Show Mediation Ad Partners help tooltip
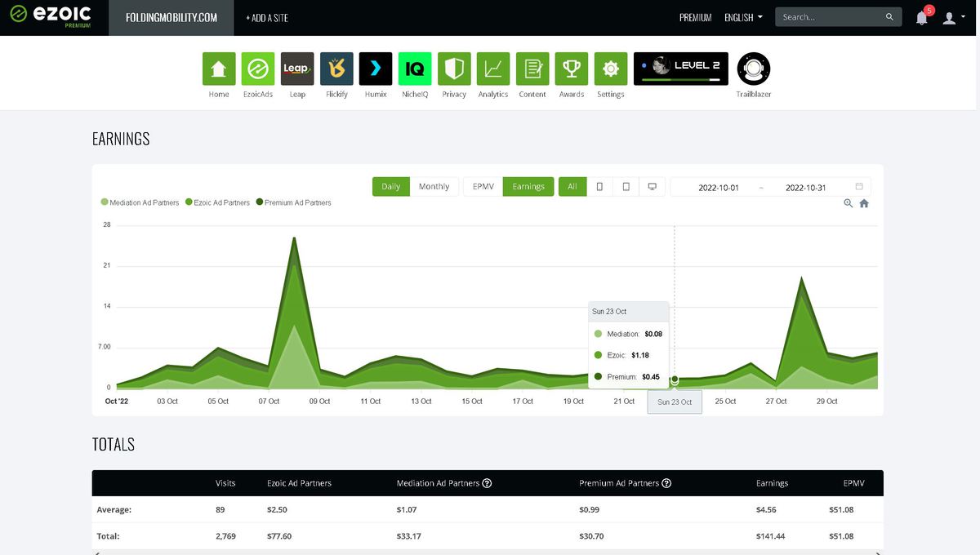Screen dimensions: 980x555 pyautogui.click(x=487, y=483)
